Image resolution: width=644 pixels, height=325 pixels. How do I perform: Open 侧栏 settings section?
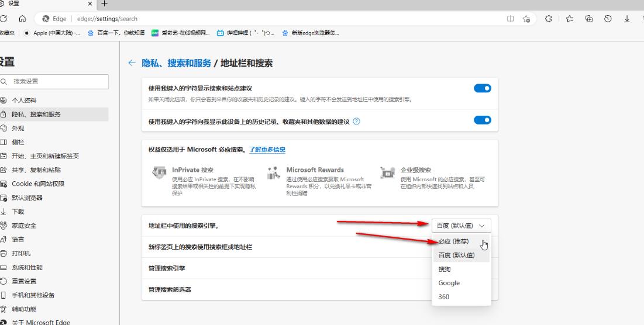tap(54, 142)
